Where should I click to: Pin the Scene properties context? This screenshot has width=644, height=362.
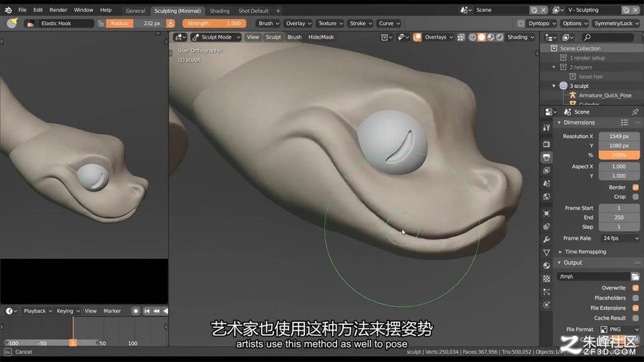click(x=635, y=112)
